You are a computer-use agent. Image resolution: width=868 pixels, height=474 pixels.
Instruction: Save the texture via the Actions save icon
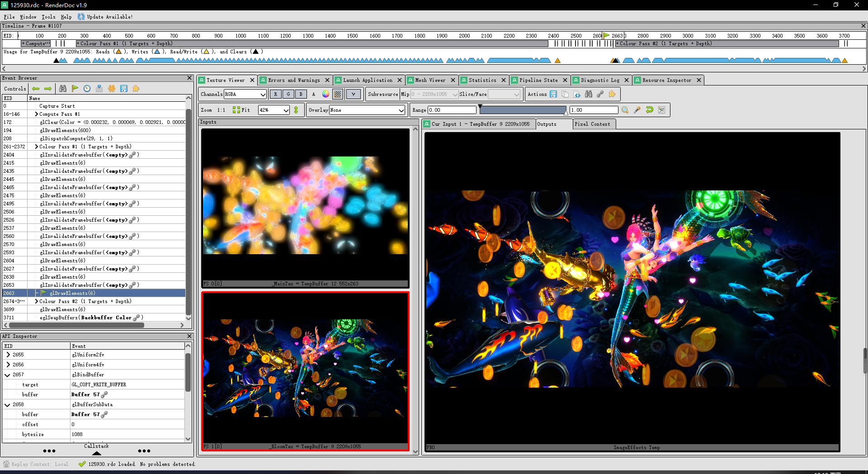(x=553, y=94)
